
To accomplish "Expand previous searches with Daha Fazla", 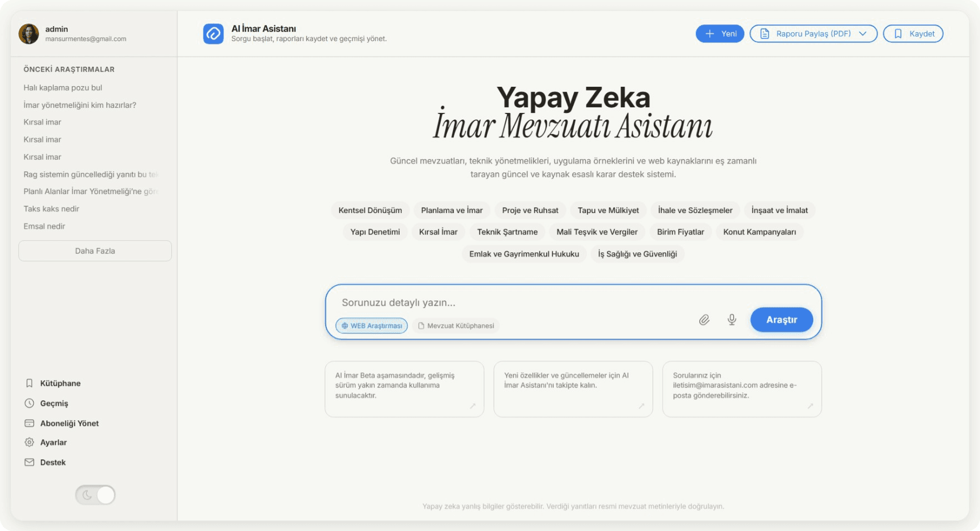I will click(95, 251).
